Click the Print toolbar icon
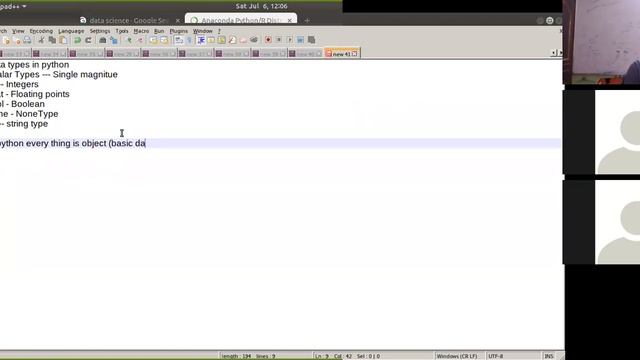 27,40
